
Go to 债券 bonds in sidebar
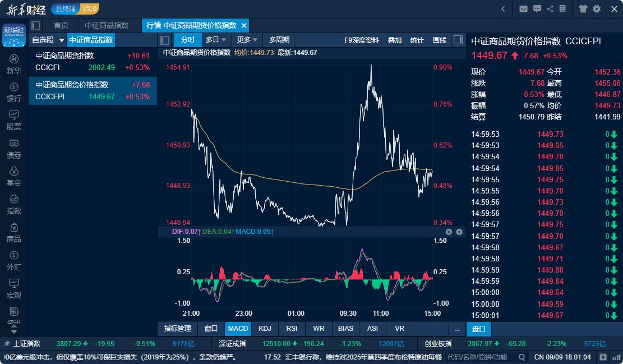[14, 149]
